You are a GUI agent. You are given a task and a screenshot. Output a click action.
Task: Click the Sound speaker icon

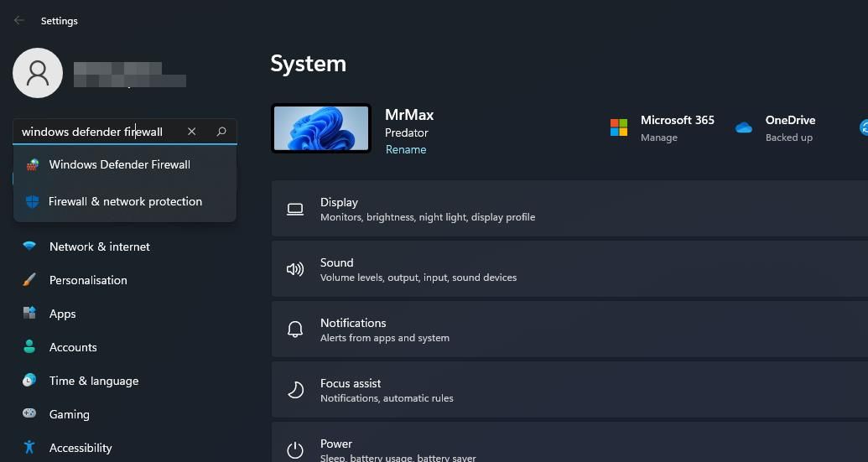(x=295, y=269)
